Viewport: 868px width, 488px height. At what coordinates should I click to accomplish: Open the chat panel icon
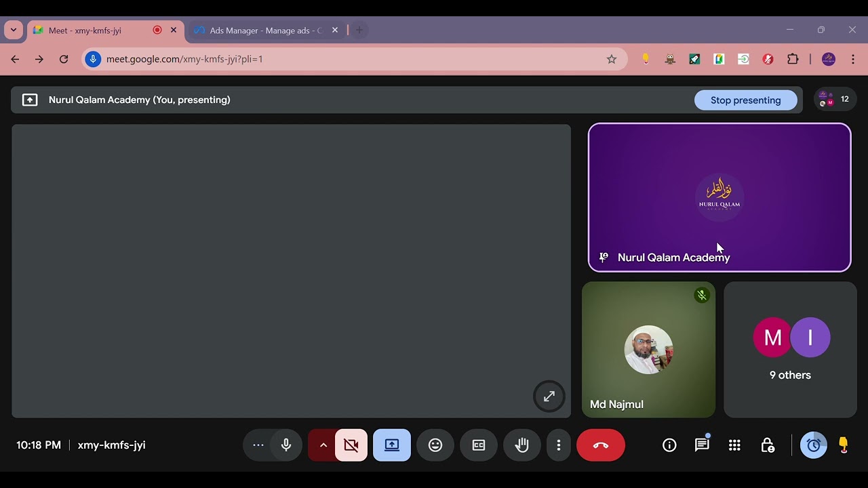(702, 445)
